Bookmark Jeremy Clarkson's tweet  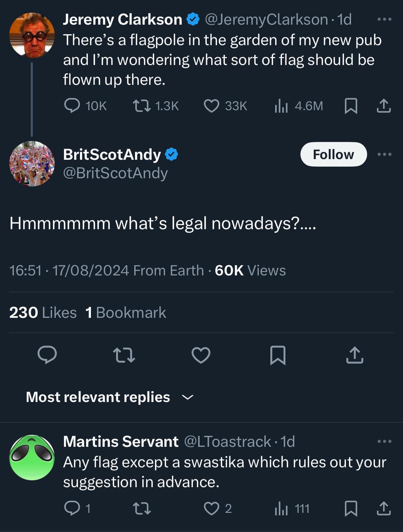(351, 106)
